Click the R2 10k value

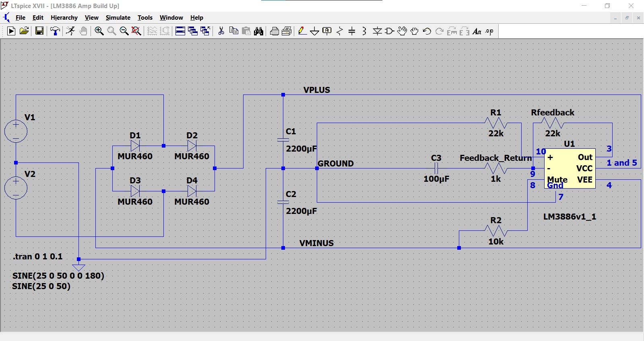coord(496,242)
